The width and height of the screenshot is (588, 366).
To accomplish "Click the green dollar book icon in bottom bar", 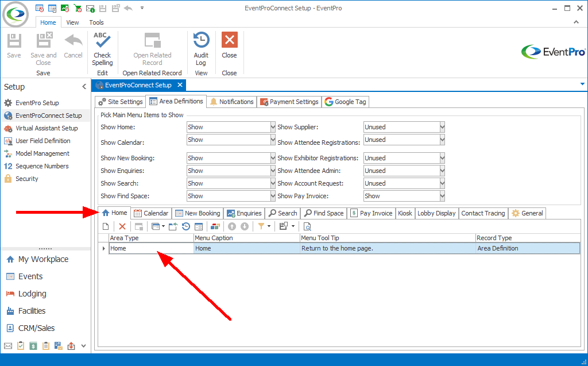I will click(33, 346).
